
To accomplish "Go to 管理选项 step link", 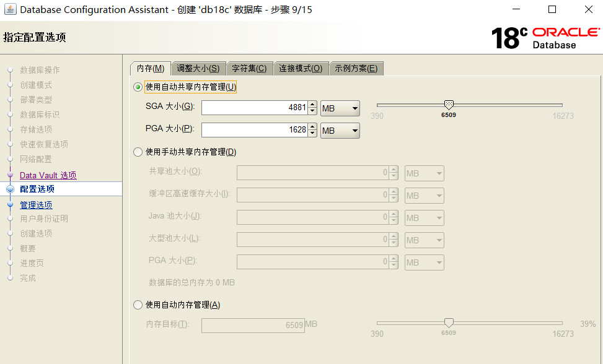I will [36, 205].
